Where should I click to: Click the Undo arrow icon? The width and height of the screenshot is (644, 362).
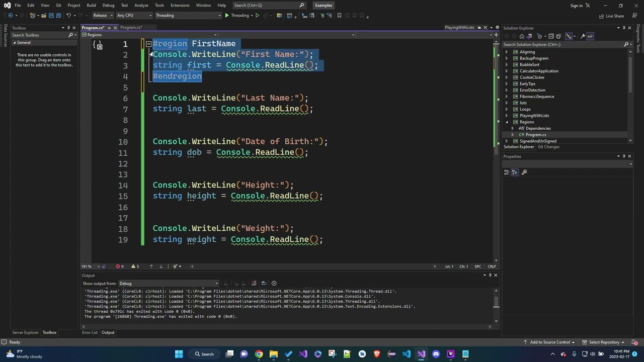(68, 16)
